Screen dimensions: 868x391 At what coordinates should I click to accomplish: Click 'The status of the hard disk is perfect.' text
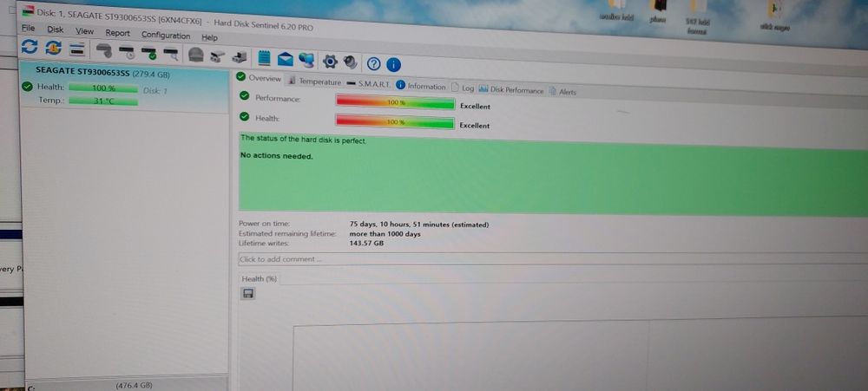tap(303, 140)
